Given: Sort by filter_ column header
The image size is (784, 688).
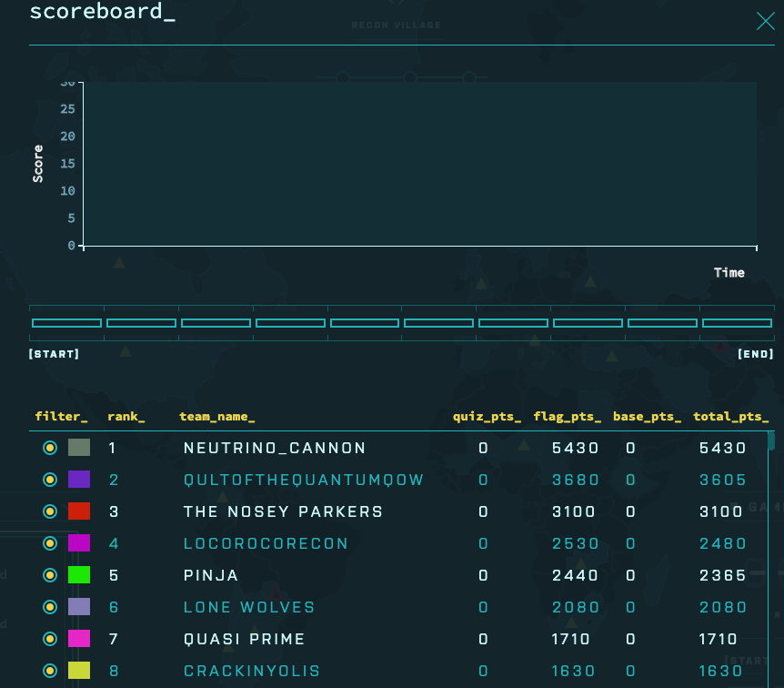Looking at the screenshot, I should pyautogui.click(x=61, y=417).
